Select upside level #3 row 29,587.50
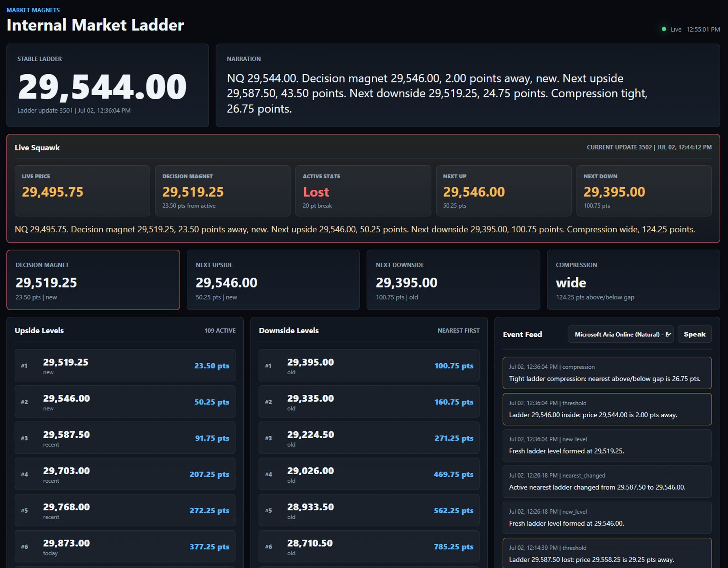Image resolution: width=728 pixels, height=568 pixels. (125, 438)
